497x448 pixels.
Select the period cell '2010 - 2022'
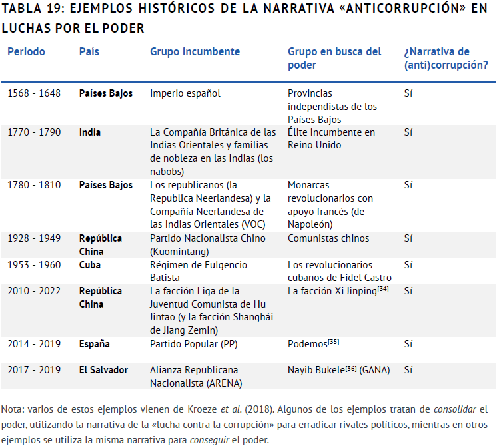(x=34, y=291)
